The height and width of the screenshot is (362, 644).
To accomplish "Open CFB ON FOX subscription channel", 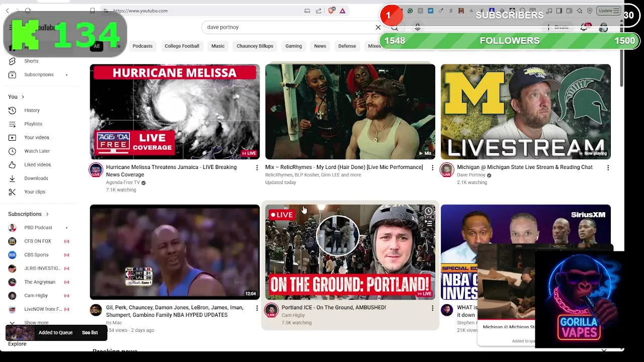I will coord(38,241).
